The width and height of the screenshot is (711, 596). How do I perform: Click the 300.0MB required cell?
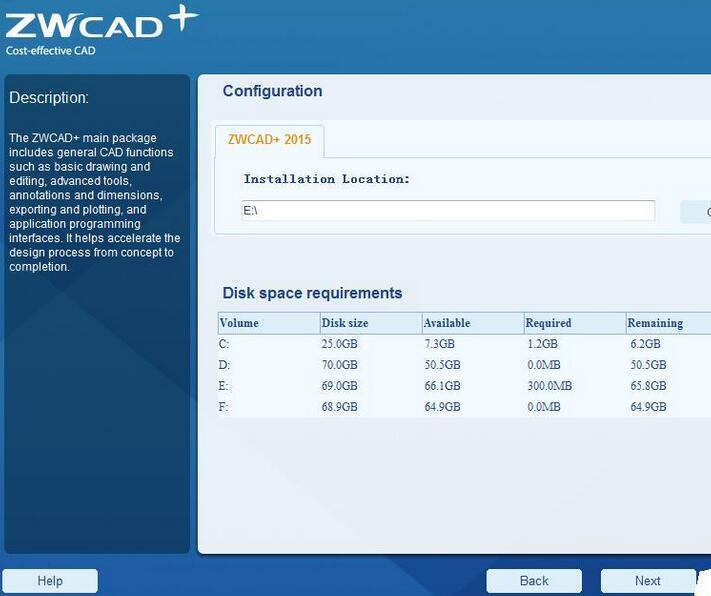pyautogui.click(x=550, y=386)
